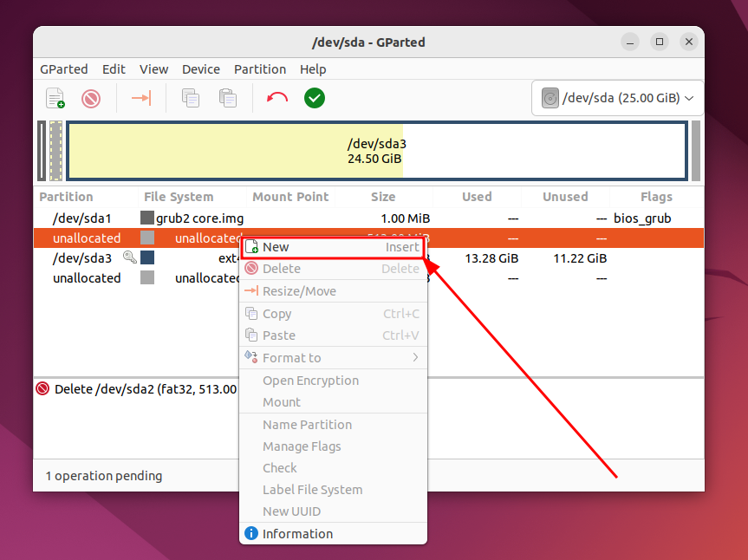748x560 pixels.
Task: Click the Unused column header
Action: (565, 197)
